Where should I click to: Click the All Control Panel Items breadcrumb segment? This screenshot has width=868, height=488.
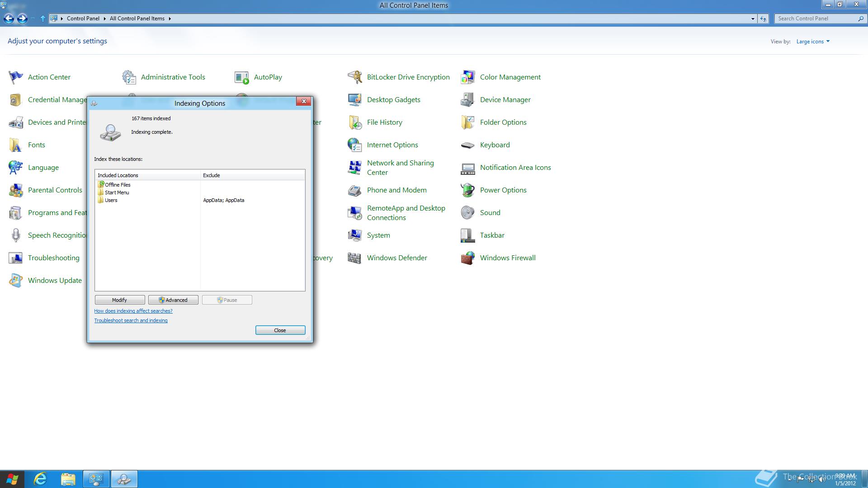[x=137, y=19]
